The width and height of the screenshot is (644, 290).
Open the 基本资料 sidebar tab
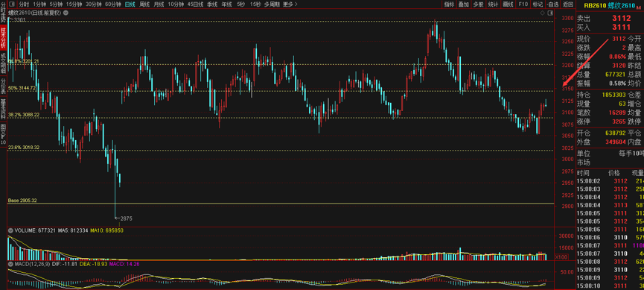(x=3, y=109)
